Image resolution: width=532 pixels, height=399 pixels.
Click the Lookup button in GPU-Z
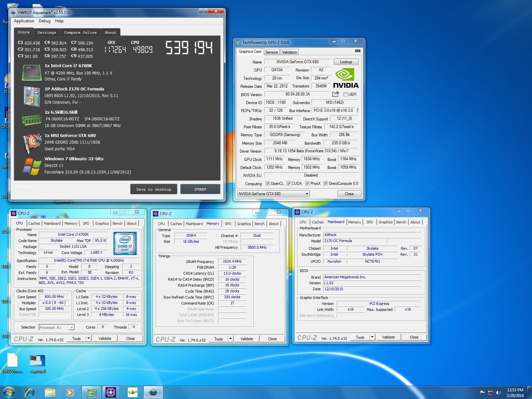click(x=346, y=62)
